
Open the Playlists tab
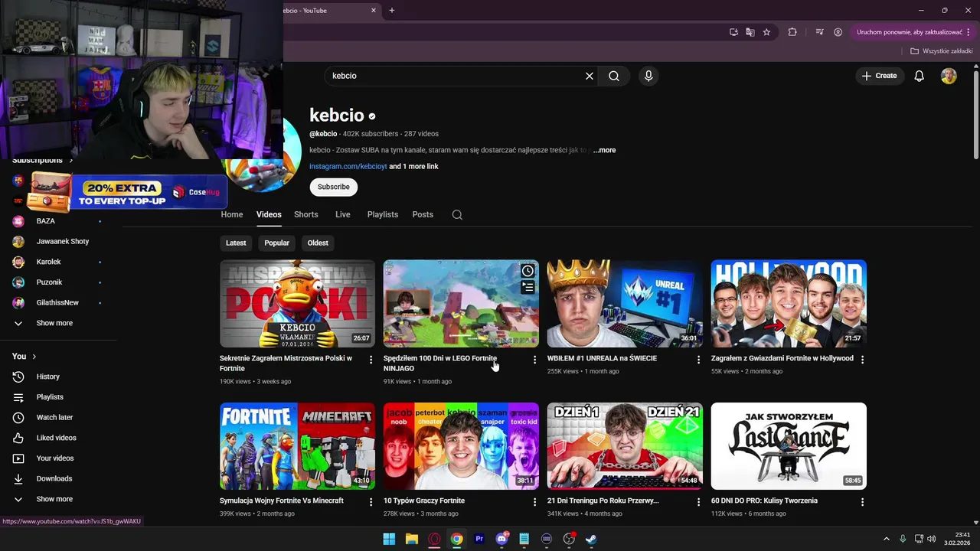pyautogui.click(x=383, y=215)
